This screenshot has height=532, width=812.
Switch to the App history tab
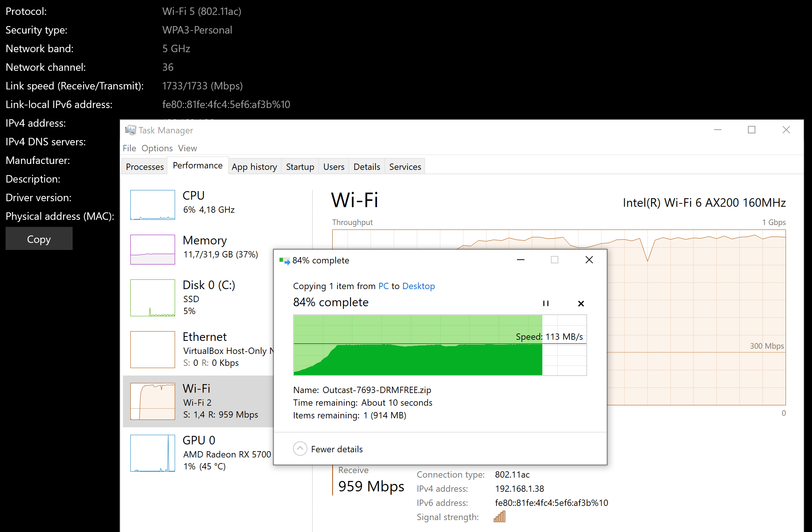click(x=254, y=167)
